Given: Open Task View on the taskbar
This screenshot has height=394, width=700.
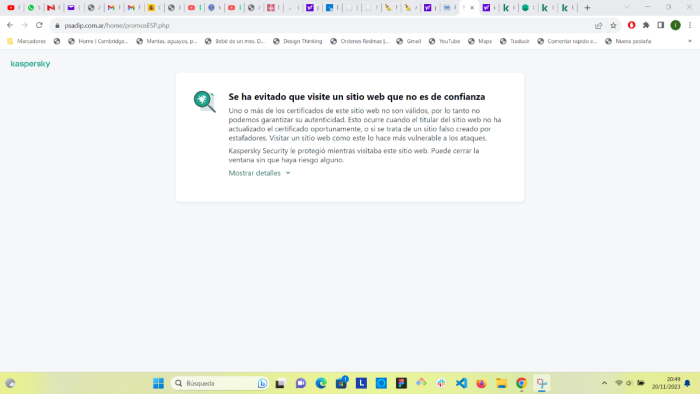Looking at the screenshot, I should (x=280, y=383).
